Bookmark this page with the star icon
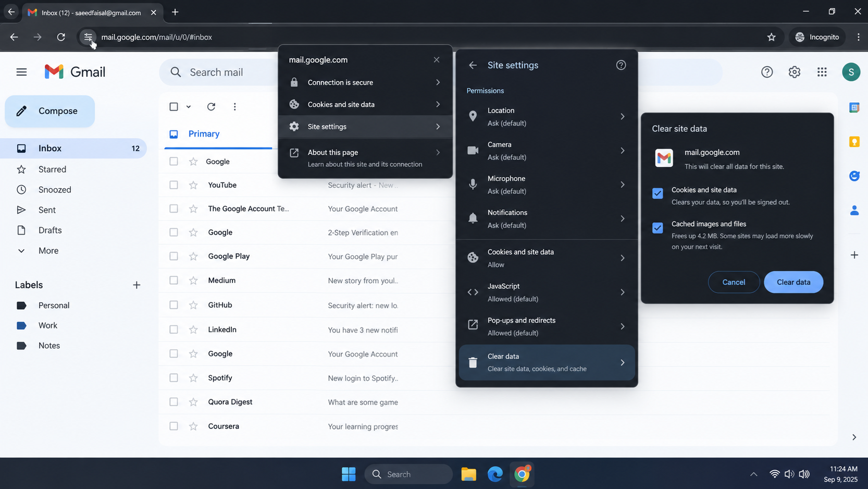This screenshot has height=489, width=868. (x=771, y=37)
